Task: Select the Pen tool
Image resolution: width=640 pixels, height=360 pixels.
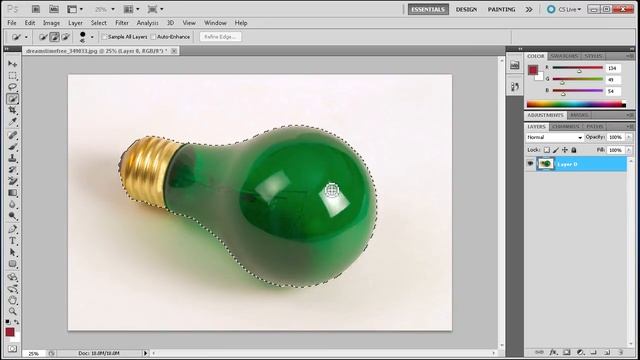Action: coord(13,229)
